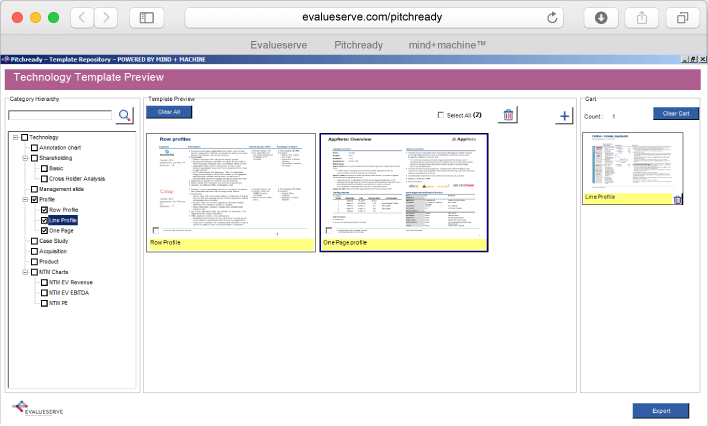Toggle the Select All checkbox
The height and width of the screenshot is (426, 708).
tap(441, 115)
